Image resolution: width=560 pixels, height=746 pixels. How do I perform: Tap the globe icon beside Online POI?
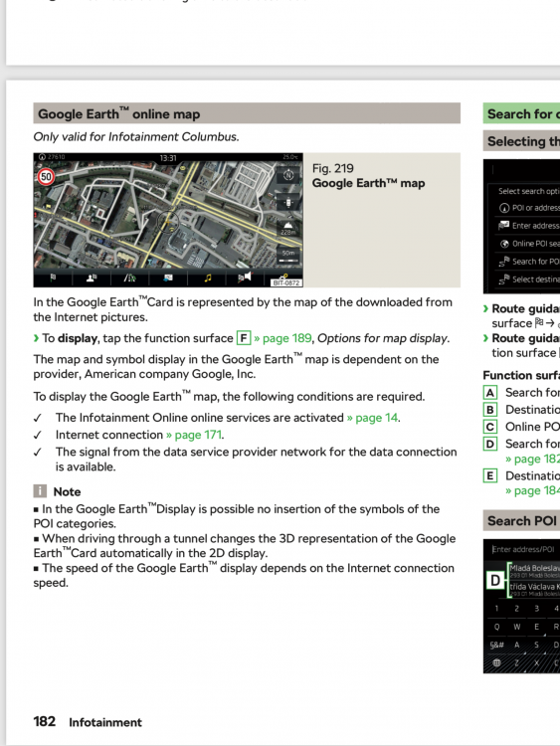pyautogui.click(x=504, y=244)
